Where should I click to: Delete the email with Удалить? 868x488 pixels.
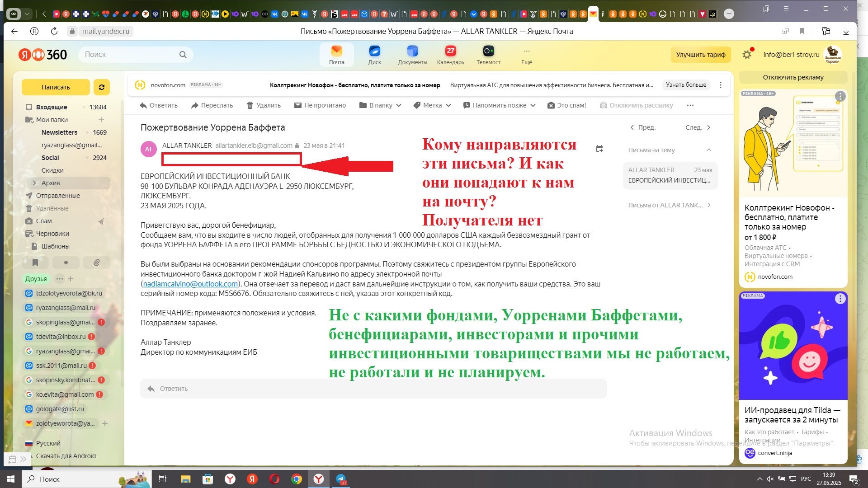coord(264,105)
